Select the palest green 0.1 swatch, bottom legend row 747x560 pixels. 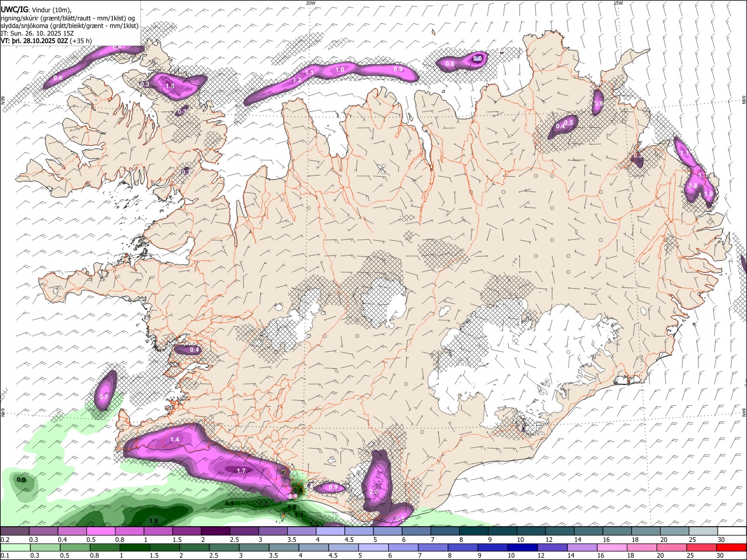click(15, 547)
